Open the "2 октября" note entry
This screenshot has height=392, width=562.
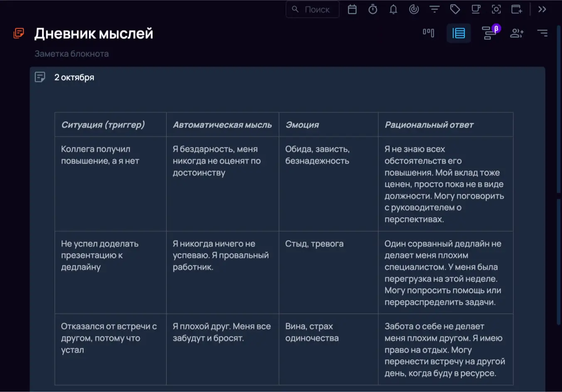[x=74, y=77]
